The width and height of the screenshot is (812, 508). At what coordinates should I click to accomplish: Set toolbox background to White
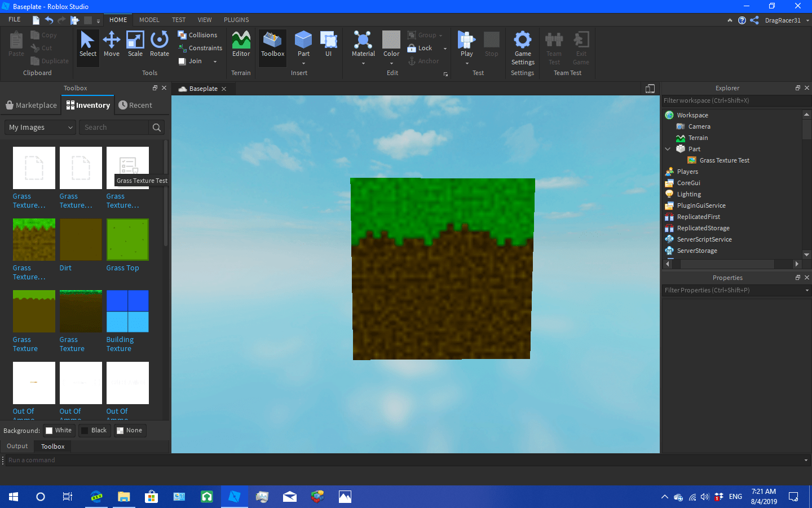59,431
